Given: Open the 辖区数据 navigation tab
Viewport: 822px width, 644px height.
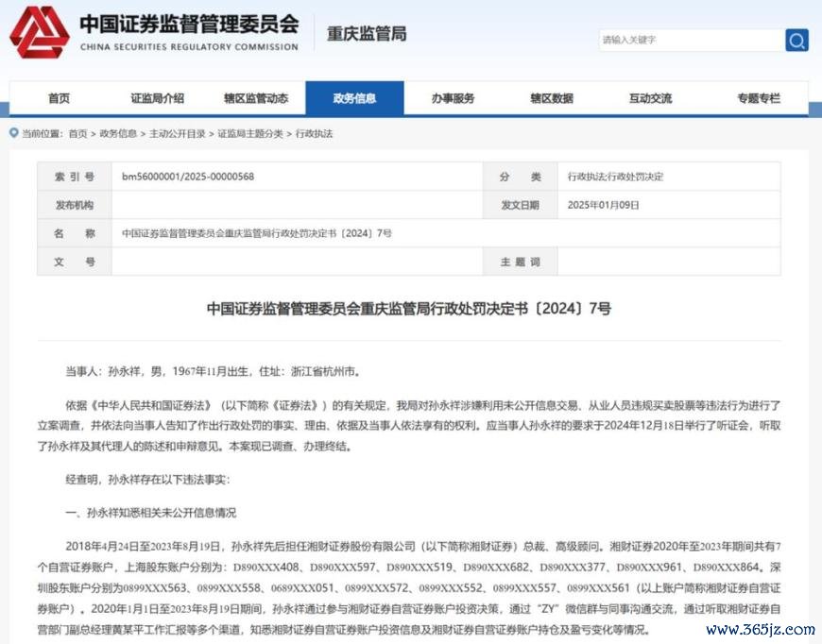Looking at the screenshot, I should [x=551, y=98].
